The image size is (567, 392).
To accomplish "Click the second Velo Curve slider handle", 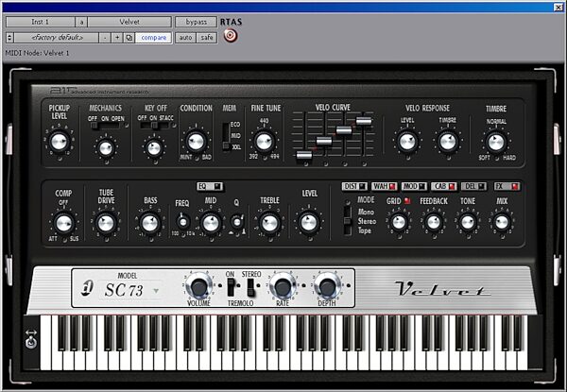I will point(324,142).
